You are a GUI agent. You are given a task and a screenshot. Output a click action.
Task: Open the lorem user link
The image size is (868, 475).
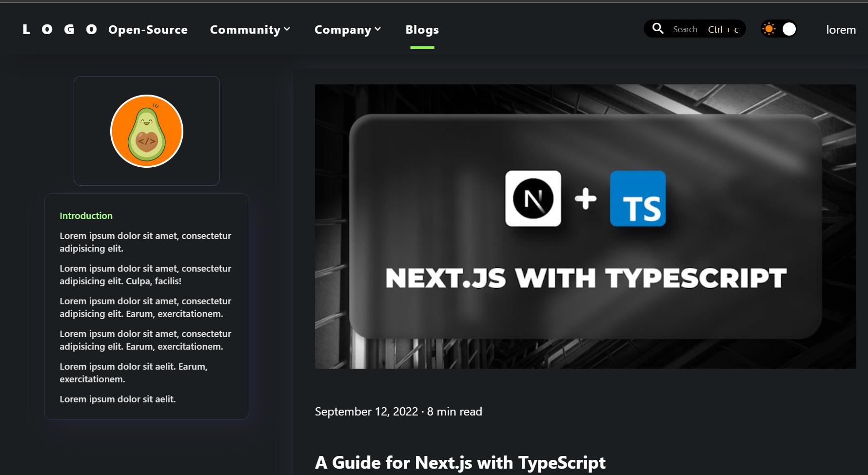(x=841, y=30)
